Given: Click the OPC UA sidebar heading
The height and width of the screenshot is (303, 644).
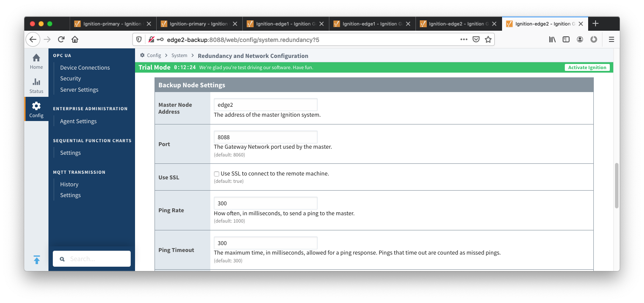Looking at the screenshot, I should click(x=62, y=56).
